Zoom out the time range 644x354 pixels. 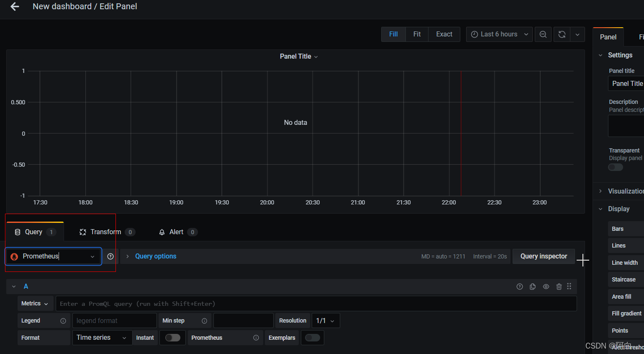click(x=543, y=34)
